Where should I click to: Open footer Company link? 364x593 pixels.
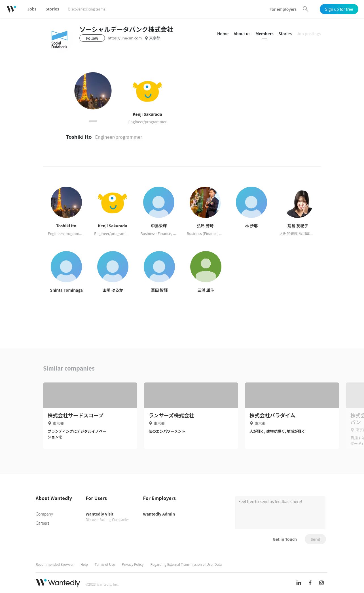point(44,514)
